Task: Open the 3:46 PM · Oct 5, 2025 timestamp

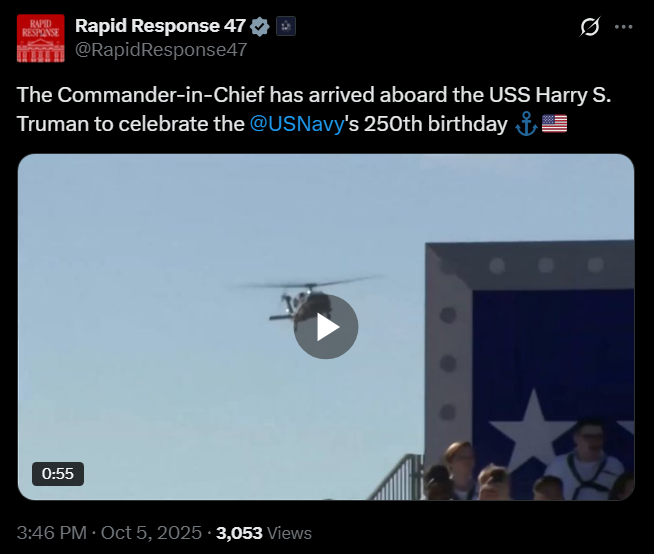Action: tap(107, 533)
